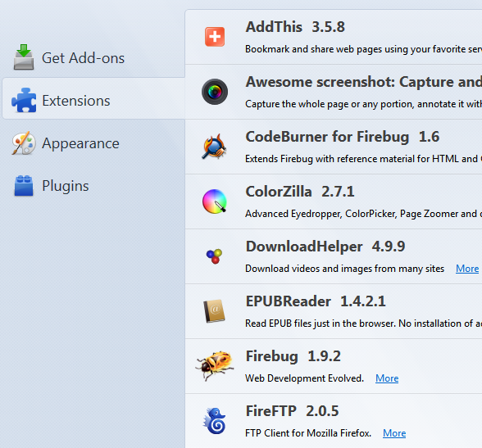Click the Extensions puzzle piece icon
Image resolution: width=482 pixels, height=448 pixels.
tap(24, 100)
